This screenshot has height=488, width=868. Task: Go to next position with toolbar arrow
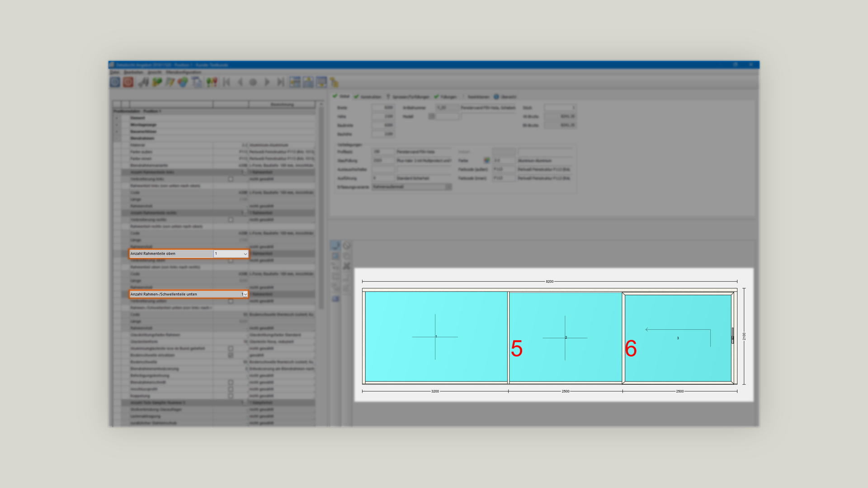coord(267,82)
